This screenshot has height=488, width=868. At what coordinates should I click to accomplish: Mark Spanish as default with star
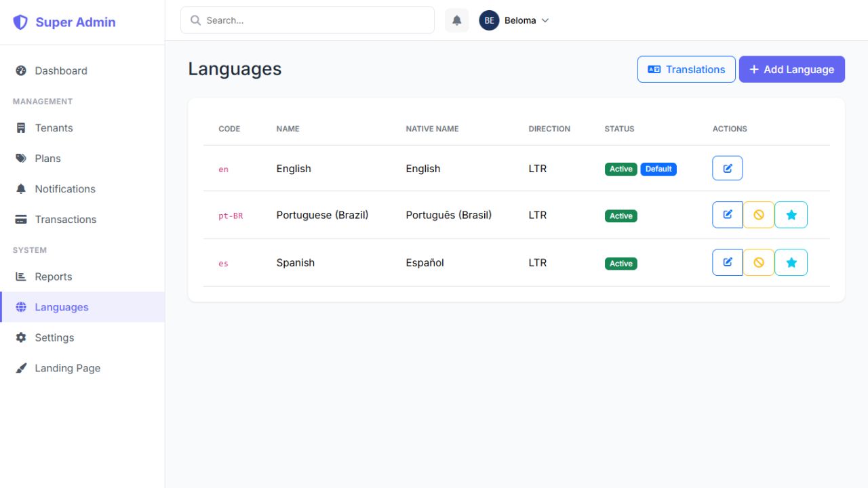click(791, 262)
